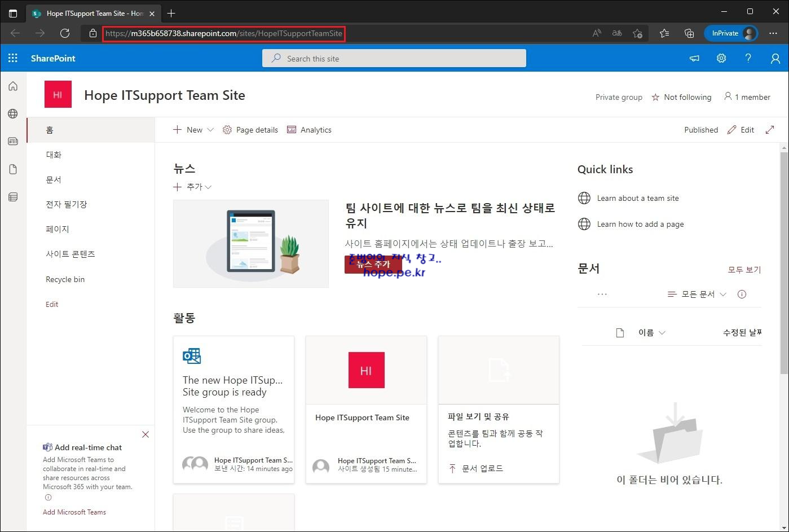Screen dimensions: 789x532
Task: Select 홈 in the site navigation
Action: pos(91,130)
